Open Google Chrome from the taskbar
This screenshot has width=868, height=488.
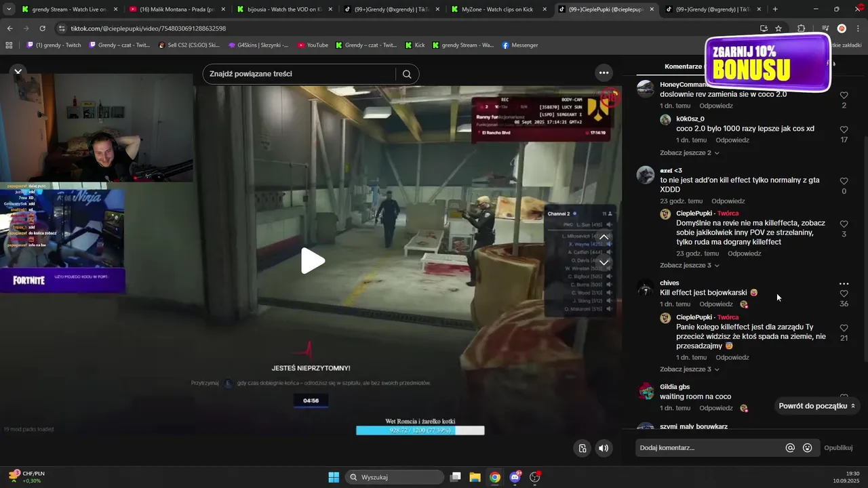[495, 477]
